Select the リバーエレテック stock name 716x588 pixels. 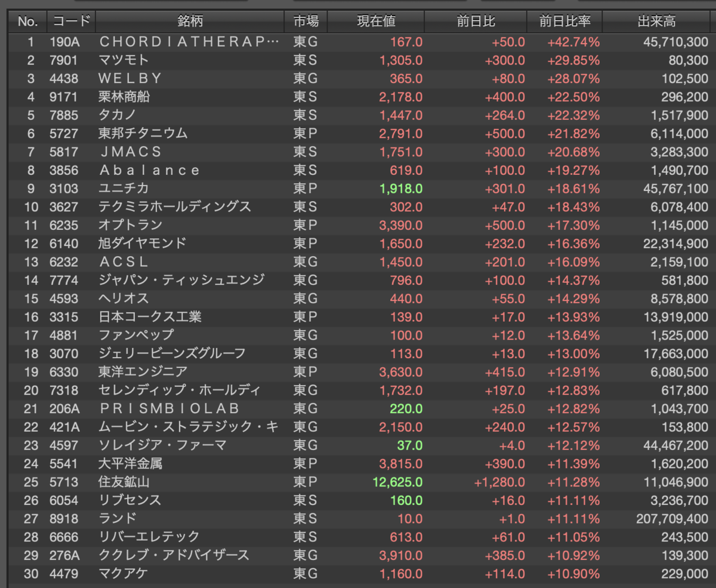(149, 537)
